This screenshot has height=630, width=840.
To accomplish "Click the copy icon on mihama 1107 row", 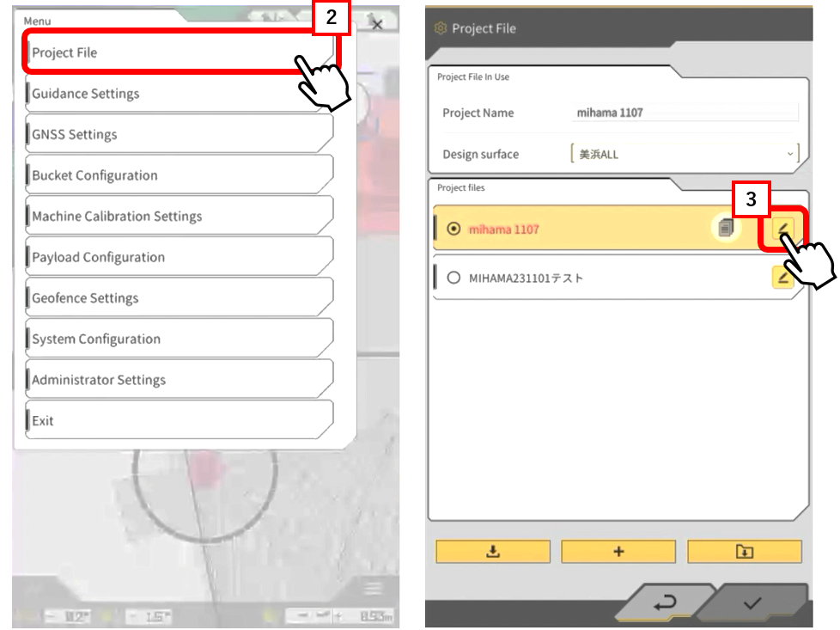I will tap(727, 229).
